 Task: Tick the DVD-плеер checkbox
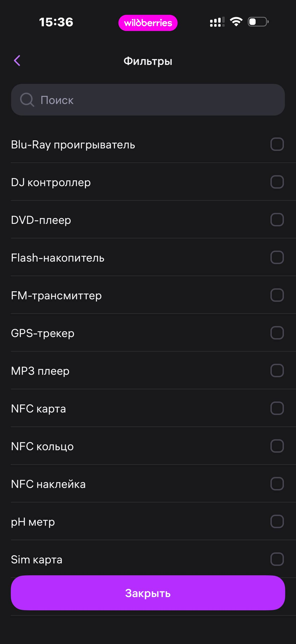click(x=277, y=220)
